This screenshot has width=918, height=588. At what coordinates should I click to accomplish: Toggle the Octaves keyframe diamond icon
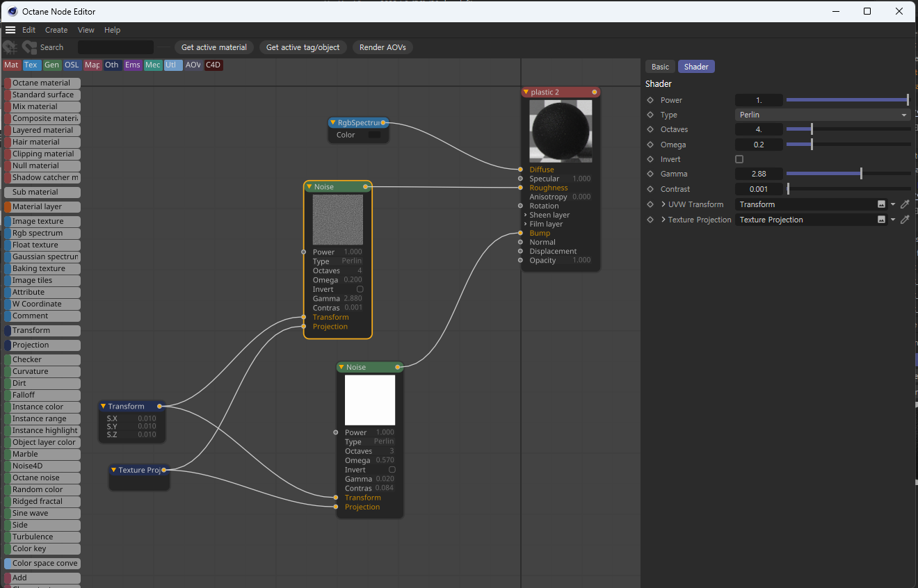[x=650, y=129]
